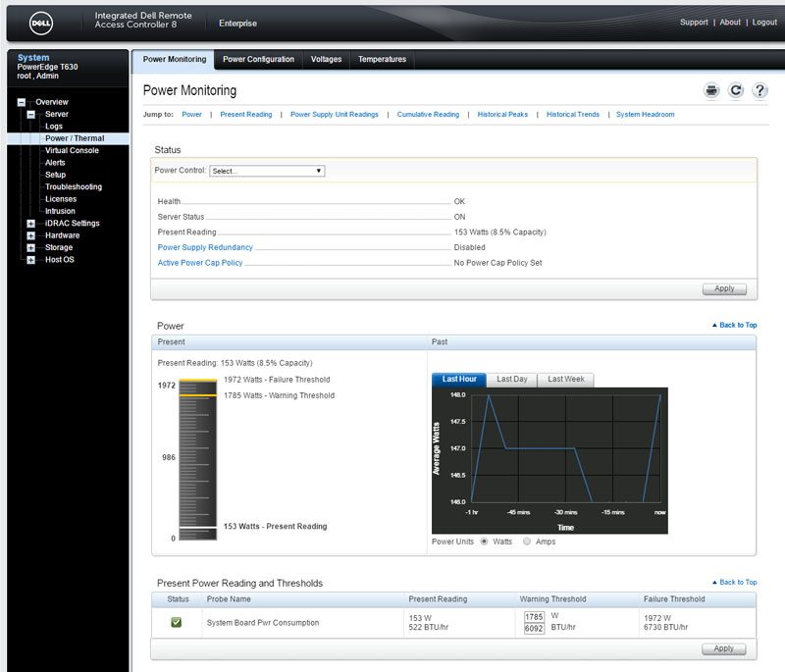The image size is (785, 672).
Task: Open the help question mark icon
Action: tap(759, 90)
